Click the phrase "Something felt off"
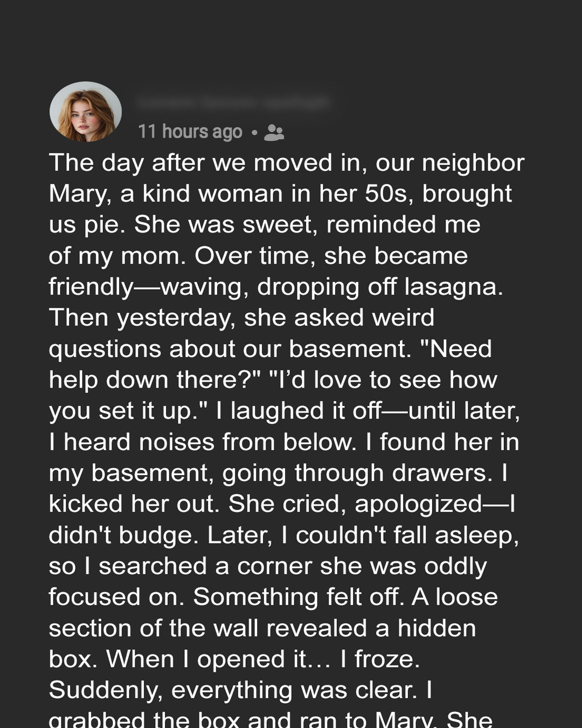 (x=298, y=597)
